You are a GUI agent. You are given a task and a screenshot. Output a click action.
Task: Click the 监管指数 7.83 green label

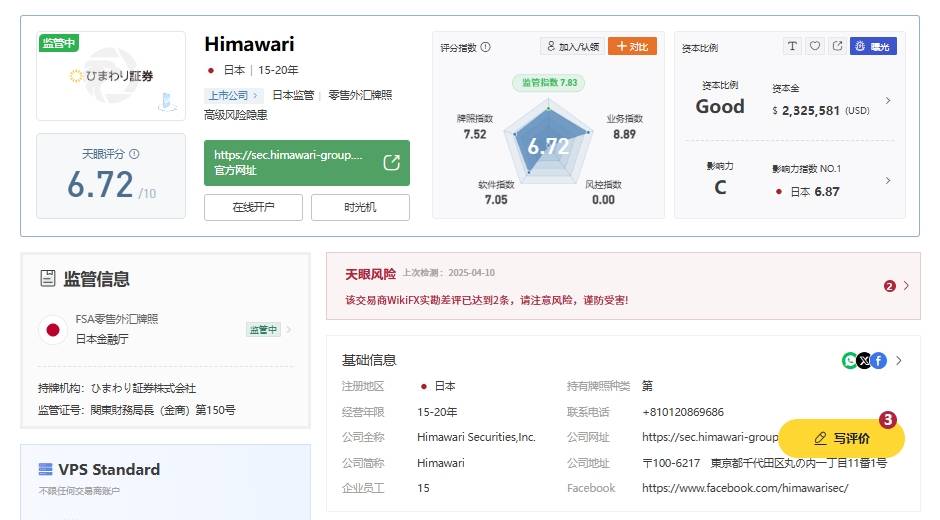click(549, 83)
